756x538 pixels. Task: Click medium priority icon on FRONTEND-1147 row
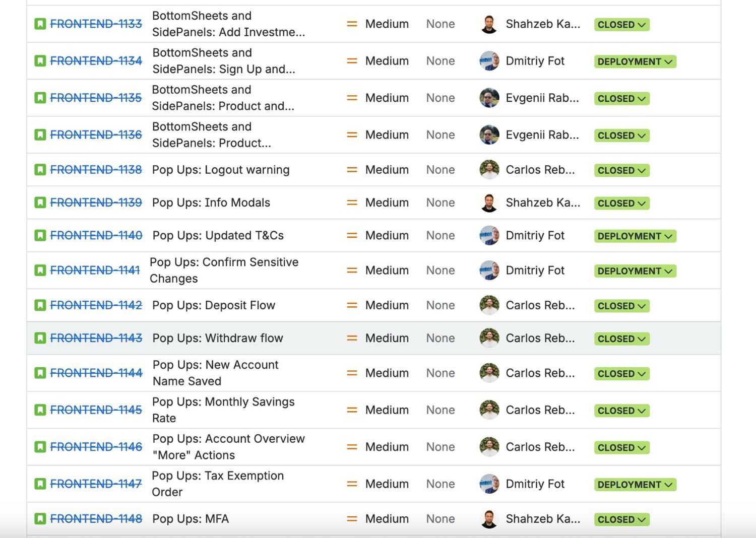[352, 484]
